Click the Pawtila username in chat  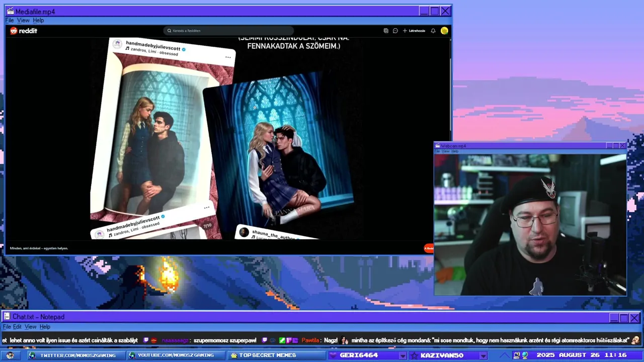point(311,340)
